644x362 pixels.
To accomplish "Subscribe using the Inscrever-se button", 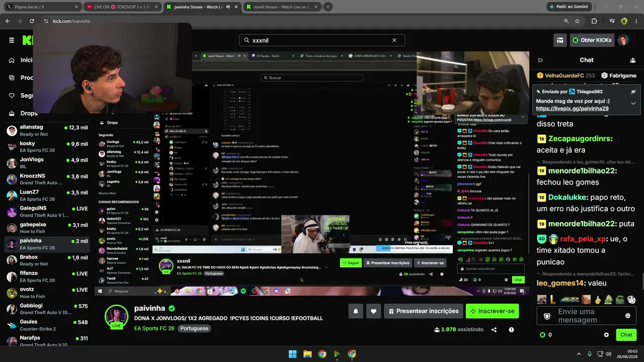I will 492,311.
